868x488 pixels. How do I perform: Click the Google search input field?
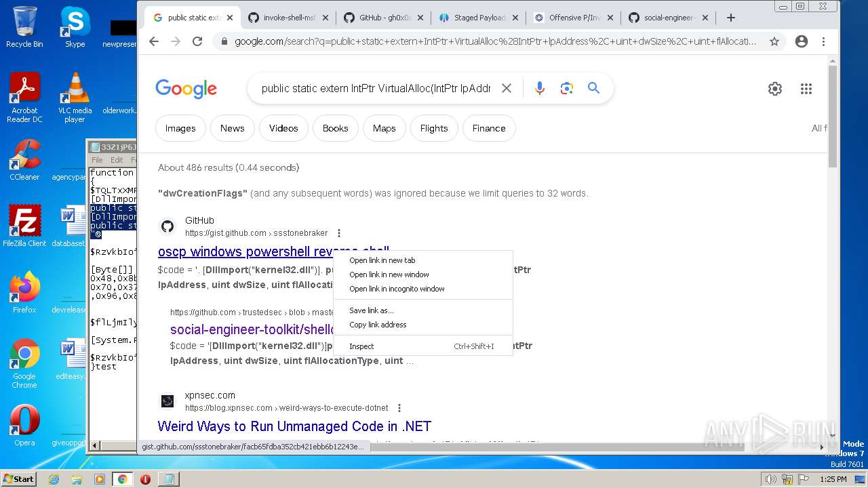coord(376,88)
